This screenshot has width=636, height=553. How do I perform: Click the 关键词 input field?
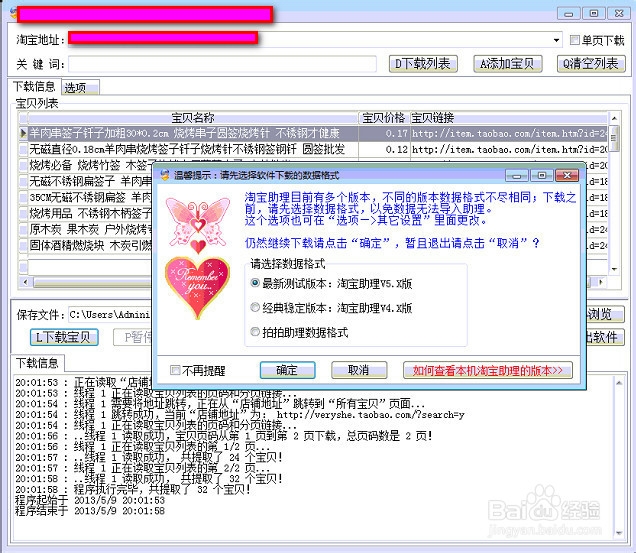(222, 64)
